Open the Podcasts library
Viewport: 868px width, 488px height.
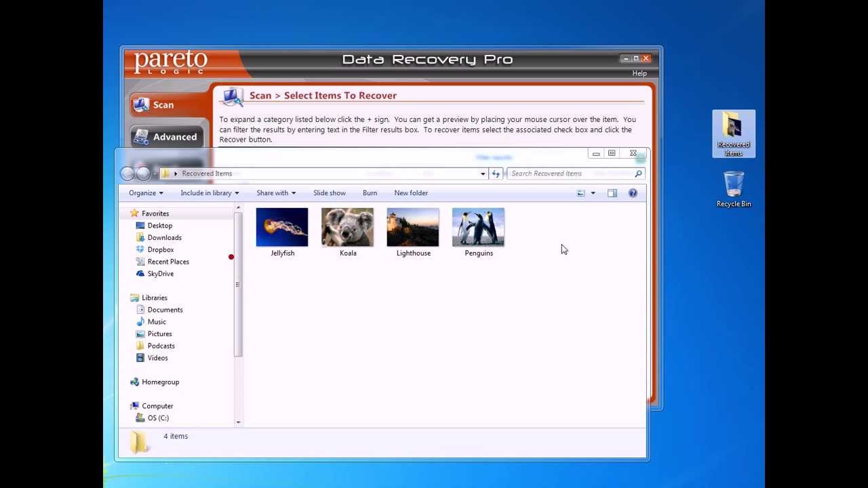tap(161, 346)
